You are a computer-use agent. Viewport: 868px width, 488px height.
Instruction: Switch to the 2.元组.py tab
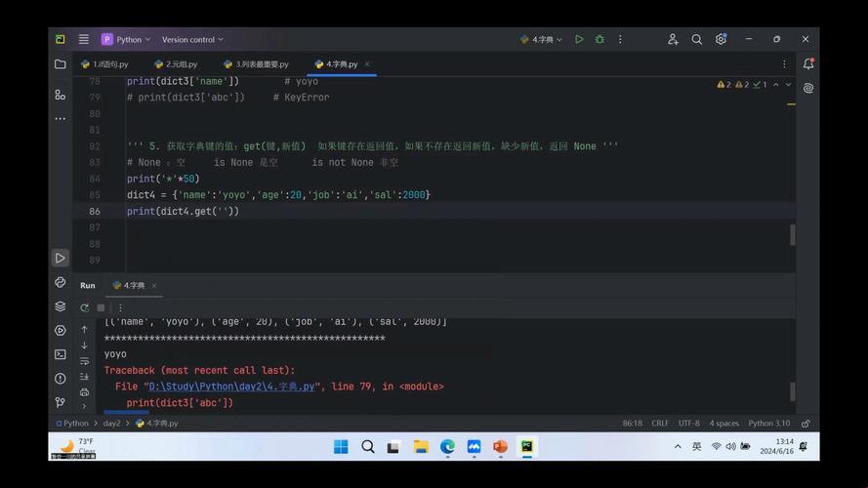tap(176, 64)
